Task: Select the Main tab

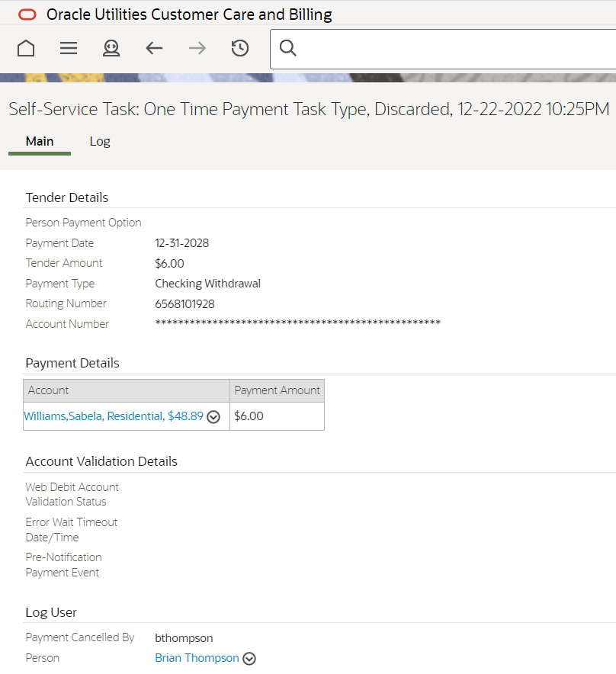Action: coord(40,141)
